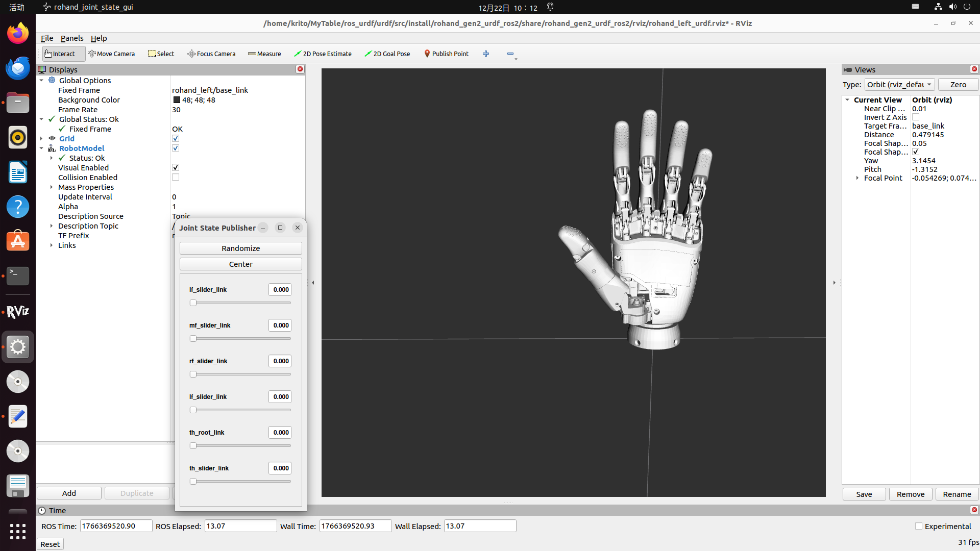The height and width of the screenshot is (551, 980).
Task: Activate the Measure tool
Action: coord(264,54)
